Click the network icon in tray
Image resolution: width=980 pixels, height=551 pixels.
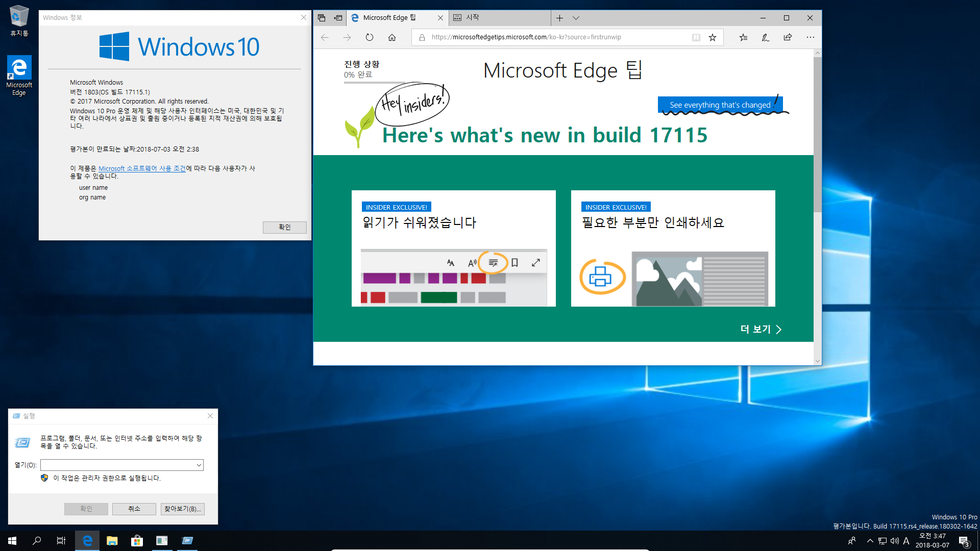pos(882,541)
